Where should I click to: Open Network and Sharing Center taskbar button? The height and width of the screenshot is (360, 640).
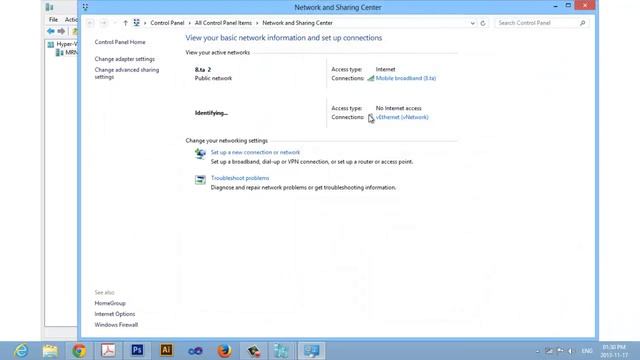pyautogui.click(x=311, y=351)
